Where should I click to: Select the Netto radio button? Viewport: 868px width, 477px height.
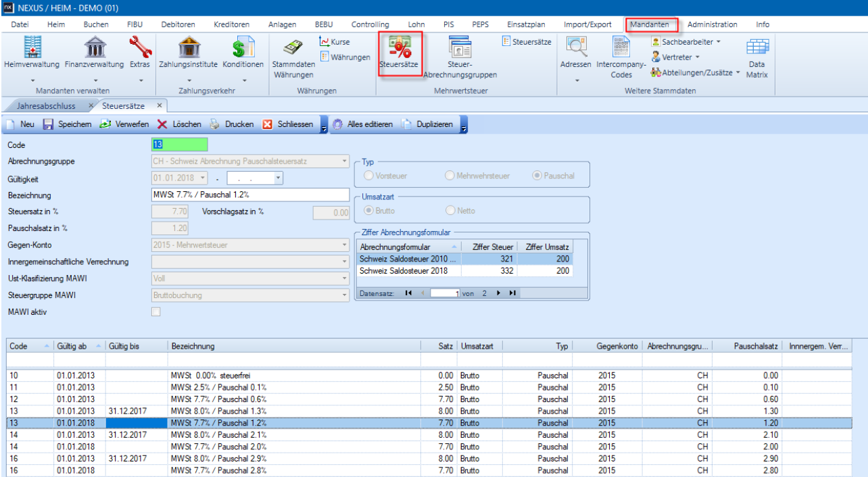click(450, 211)
